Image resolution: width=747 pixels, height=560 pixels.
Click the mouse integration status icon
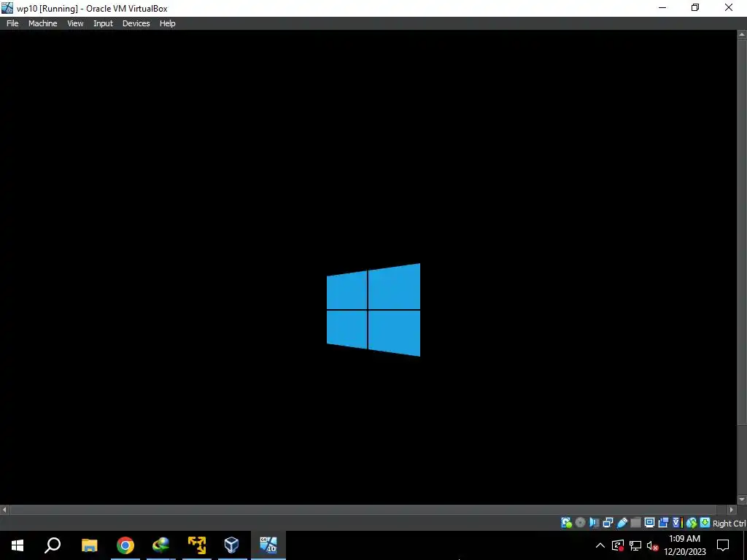(x=692, y=523)
